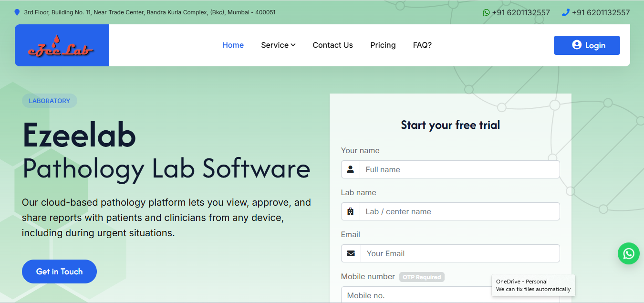The image size is (644, 303).
Task: Click the person icon inside the Full name field
Action: coord(350,169)
